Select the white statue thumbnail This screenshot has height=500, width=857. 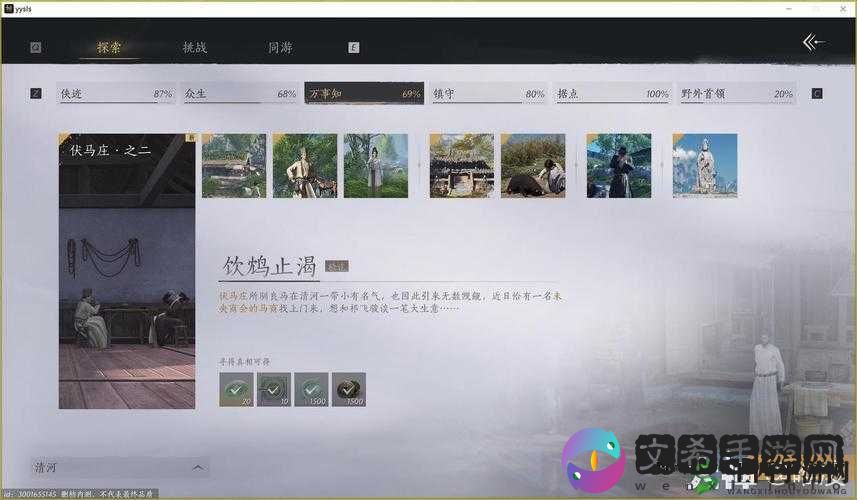coord(705,166)
